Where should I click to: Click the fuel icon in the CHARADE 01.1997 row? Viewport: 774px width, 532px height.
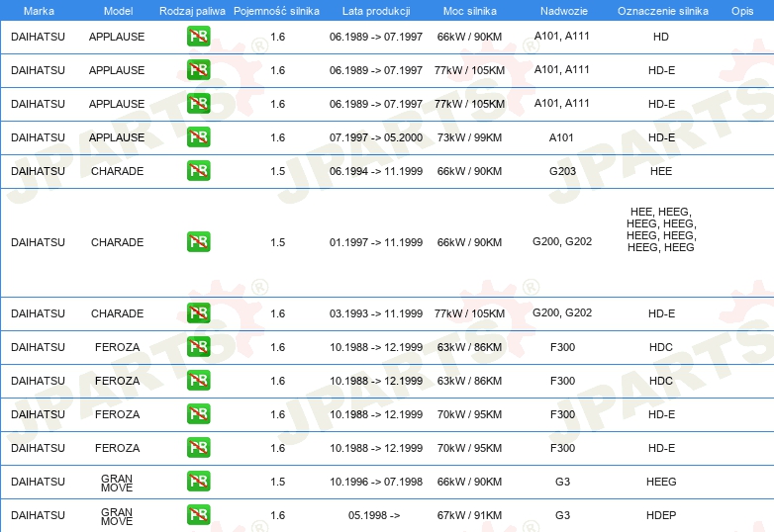tap(198, 241)
